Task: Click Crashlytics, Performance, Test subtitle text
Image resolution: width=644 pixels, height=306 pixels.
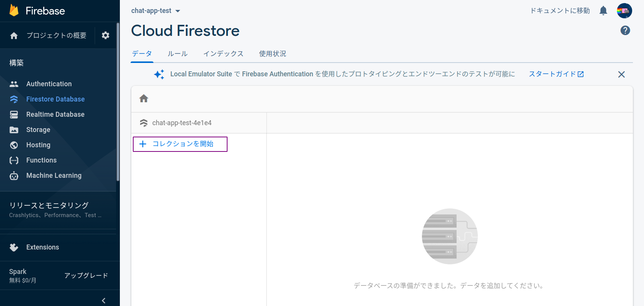Action: pyautogui.click(x=55, y=215)
